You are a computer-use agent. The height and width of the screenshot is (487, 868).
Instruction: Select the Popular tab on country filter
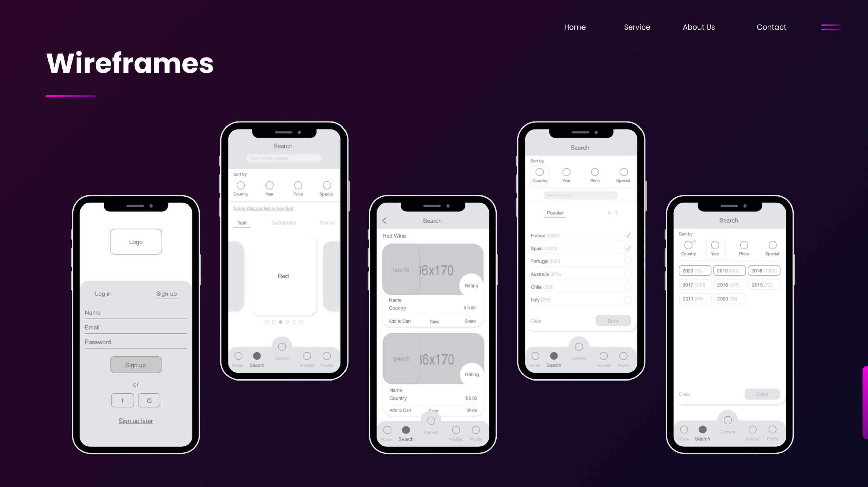tap(554, 212)
